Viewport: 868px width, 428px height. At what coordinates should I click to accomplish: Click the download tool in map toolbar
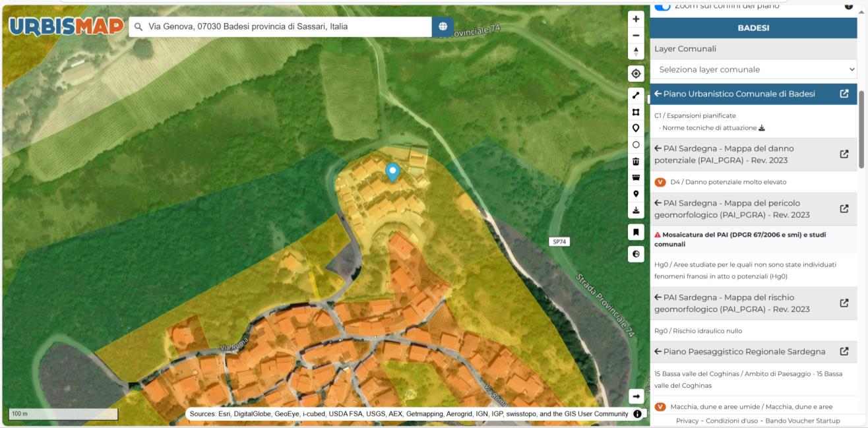click(x=636, y=210)
